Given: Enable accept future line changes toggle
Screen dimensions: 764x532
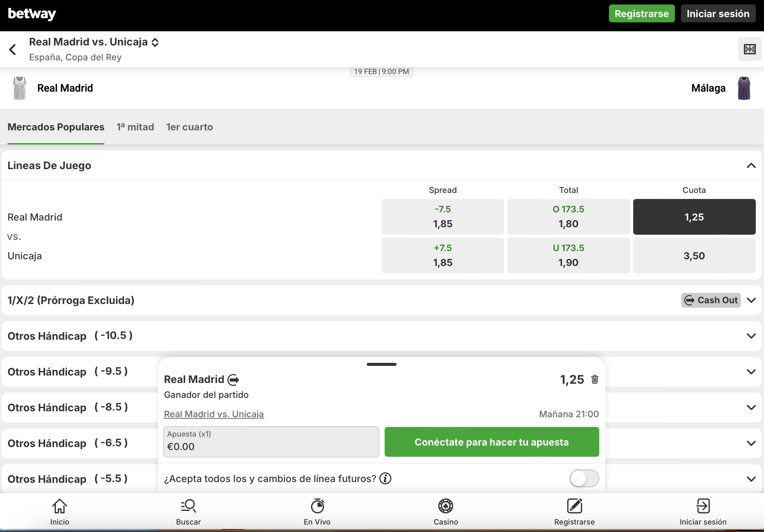Looking at the screenshot, I should pyautogui.click(x=584, y=478).
